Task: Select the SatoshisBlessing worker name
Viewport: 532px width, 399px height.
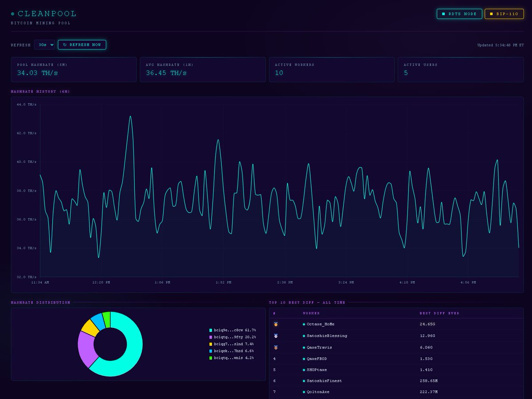Action: (x=327, y=336)
